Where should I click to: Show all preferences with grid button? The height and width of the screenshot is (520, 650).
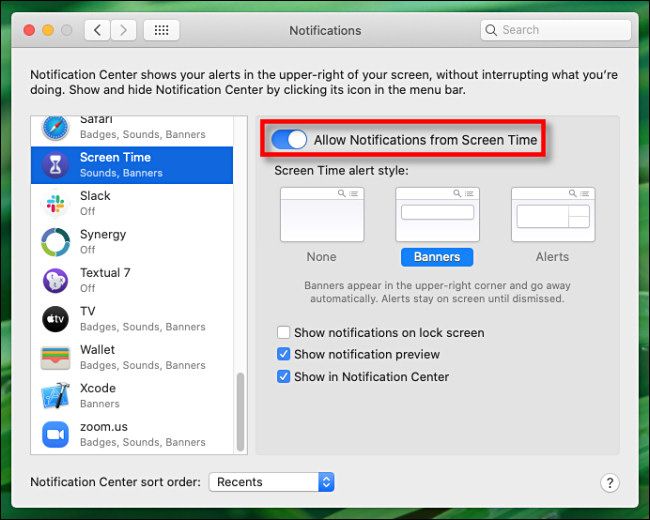coord(161,30)
